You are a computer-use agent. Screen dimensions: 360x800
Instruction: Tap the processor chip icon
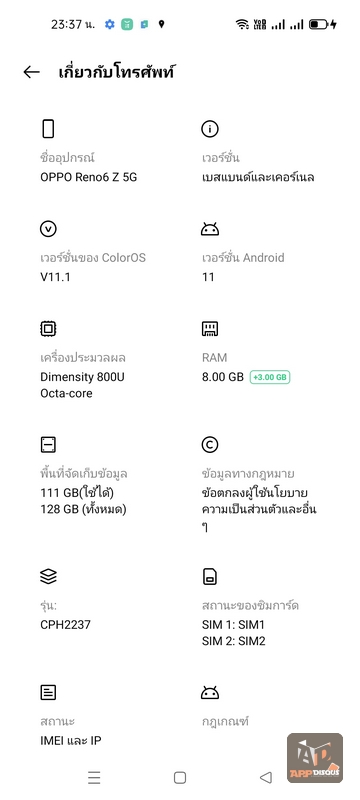click(48, 329)
